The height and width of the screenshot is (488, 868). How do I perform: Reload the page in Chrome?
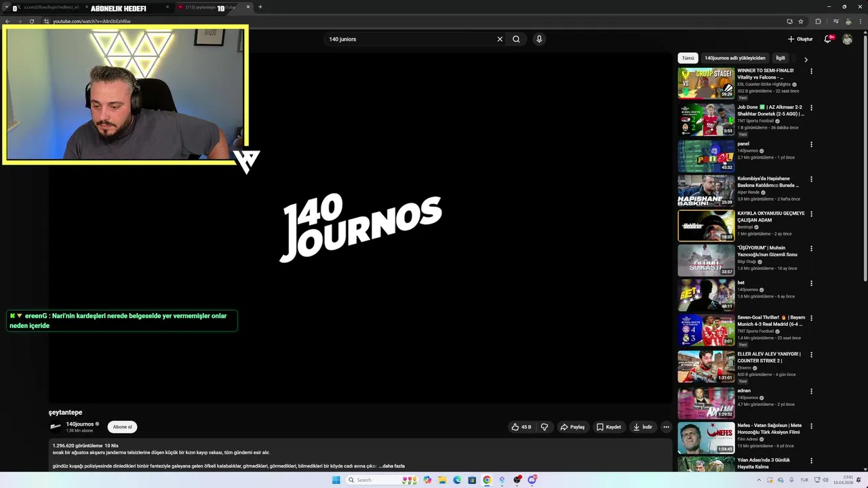31,21
